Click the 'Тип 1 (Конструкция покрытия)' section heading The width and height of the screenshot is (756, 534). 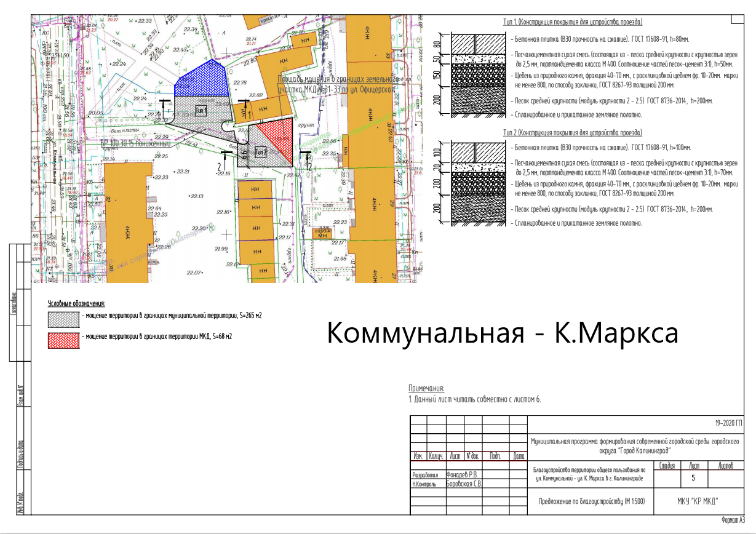pos(572,22)
